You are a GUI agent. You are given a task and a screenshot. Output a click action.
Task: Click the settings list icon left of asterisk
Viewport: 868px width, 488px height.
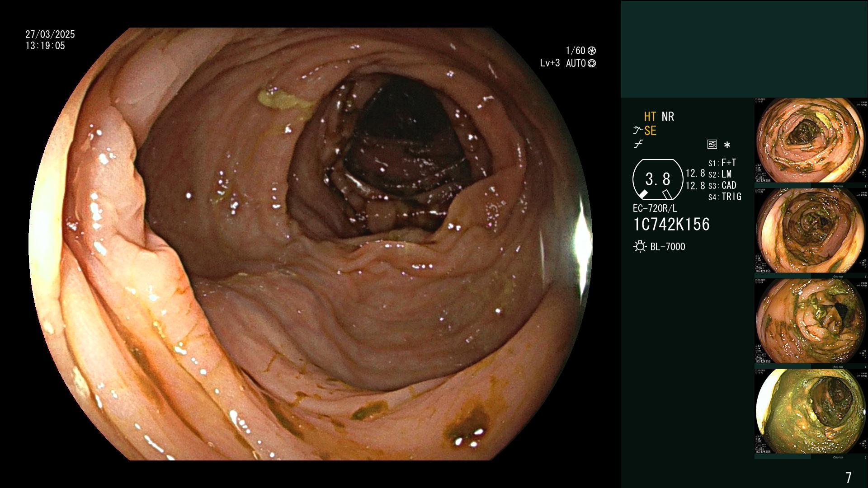[x=712, y=145]
